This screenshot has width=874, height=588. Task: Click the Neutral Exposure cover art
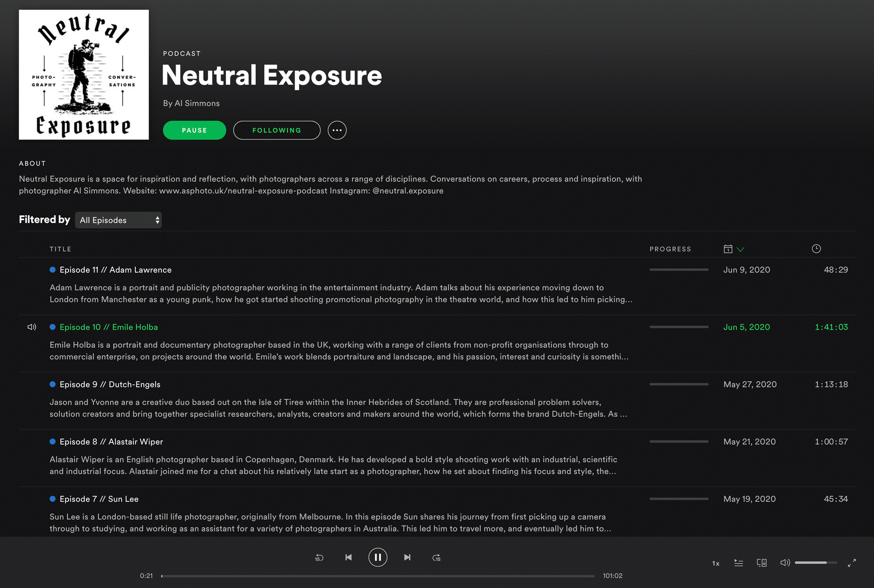tap(84, 75)
